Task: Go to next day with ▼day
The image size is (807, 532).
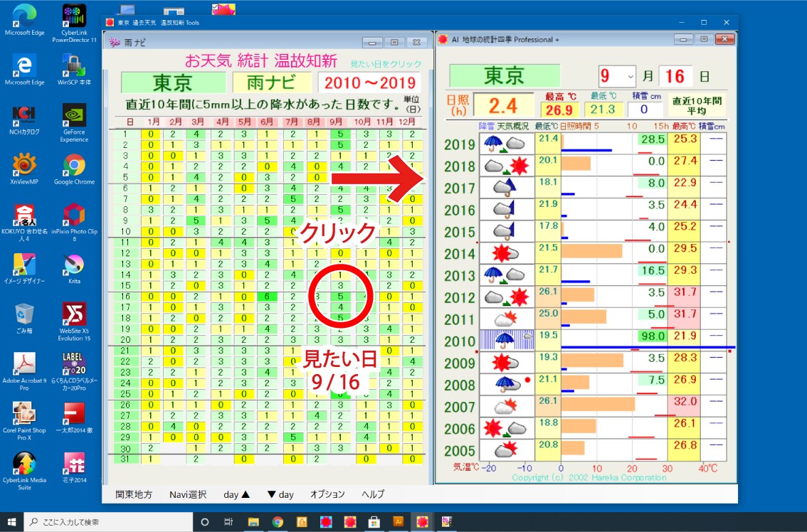Action: [x=280, y=494]
